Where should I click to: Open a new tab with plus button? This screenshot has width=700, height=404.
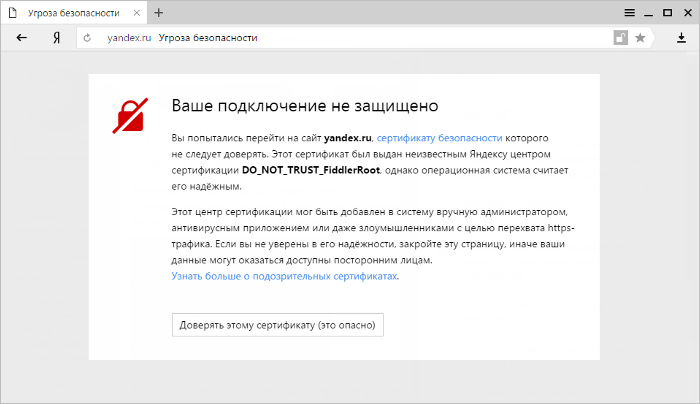tap(158, 12)
